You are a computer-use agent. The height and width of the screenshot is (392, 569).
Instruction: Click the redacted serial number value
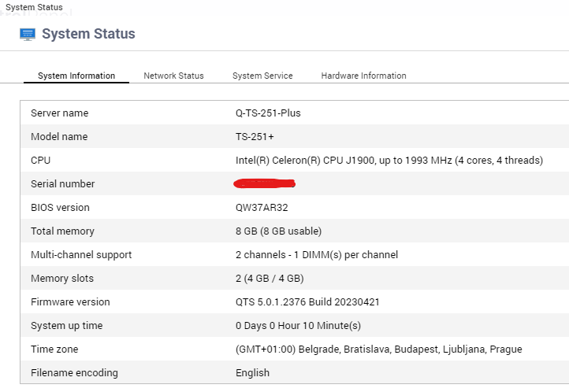tap(265, 184)
